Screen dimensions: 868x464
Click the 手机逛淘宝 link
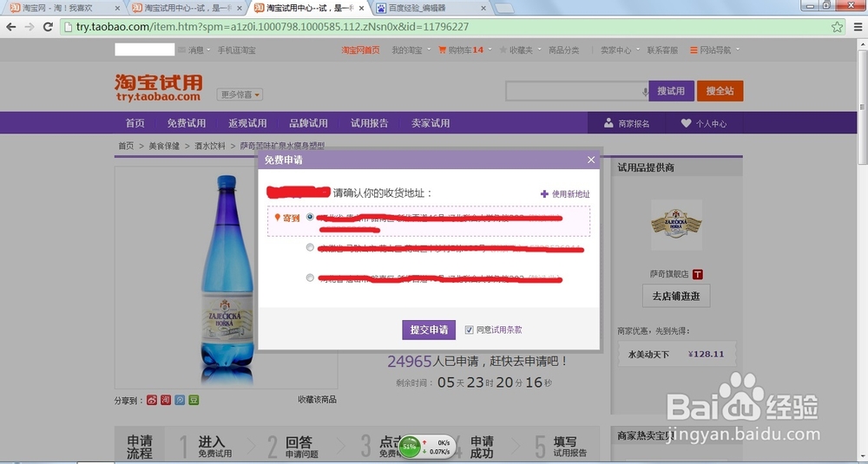[236, 49]
